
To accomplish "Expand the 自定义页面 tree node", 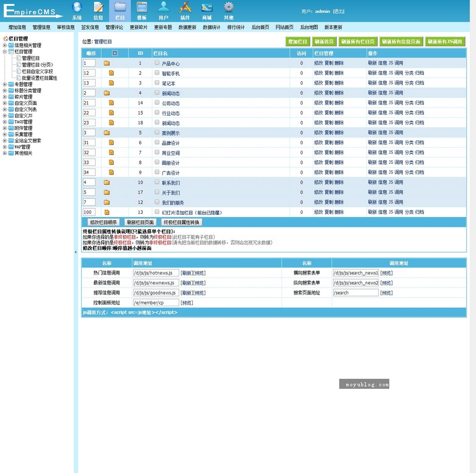I will point(5,103).
